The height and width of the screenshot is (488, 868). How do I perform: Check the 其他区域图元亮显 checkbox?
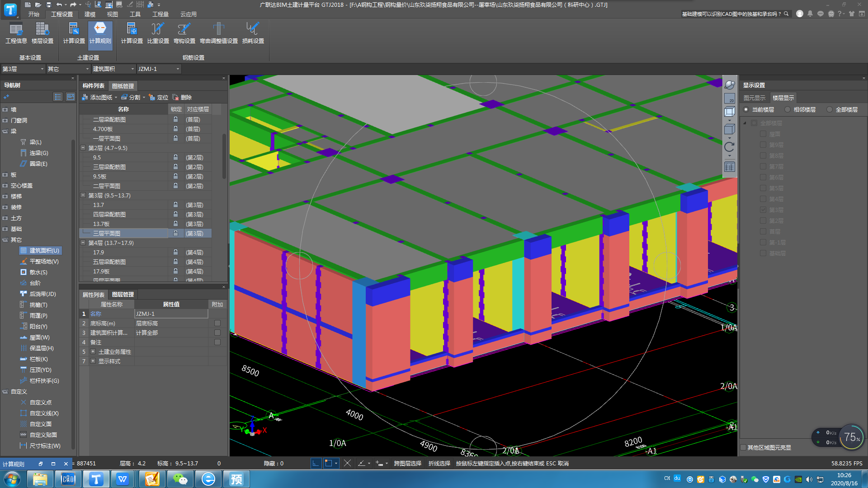743,447
